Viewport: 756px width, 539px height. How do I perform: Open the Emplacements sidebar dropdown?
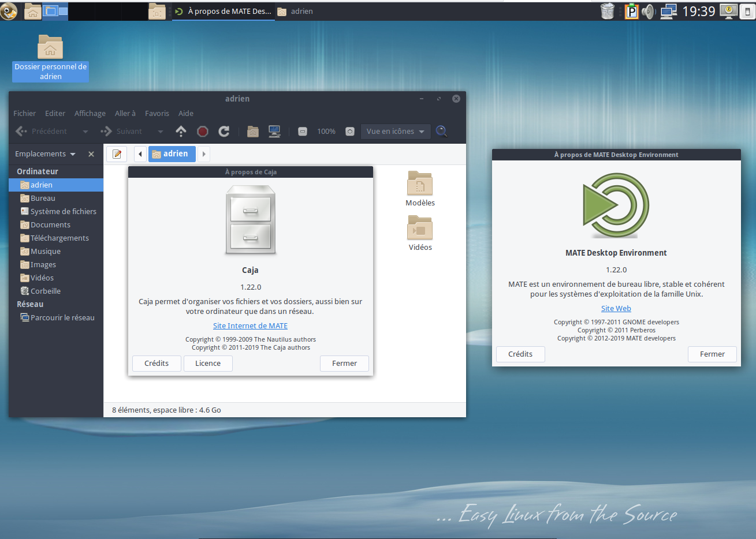pyautogui.click(x=46, y=154)
